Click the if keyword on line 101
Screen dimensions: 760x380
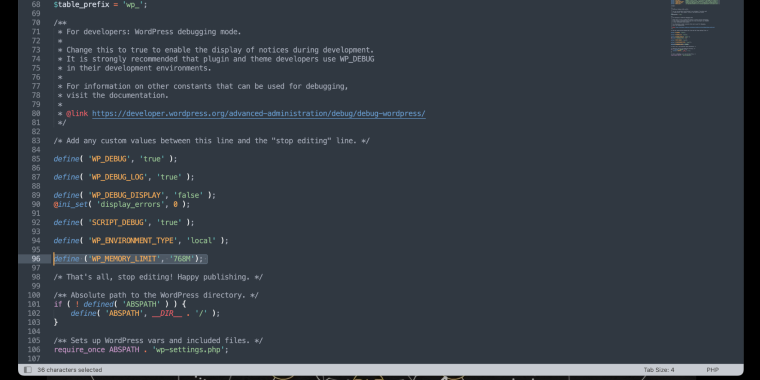pyautogui.click(x=58, y=304)
